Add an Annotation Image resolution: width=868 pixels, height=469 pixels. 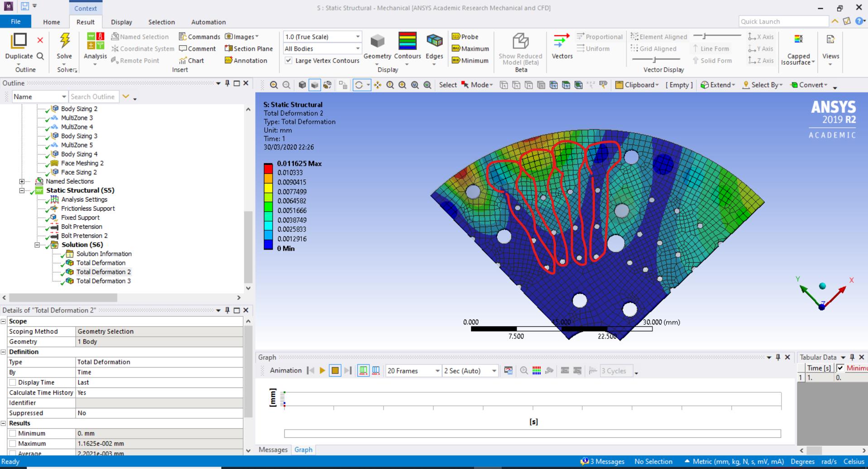pos(246,60)
